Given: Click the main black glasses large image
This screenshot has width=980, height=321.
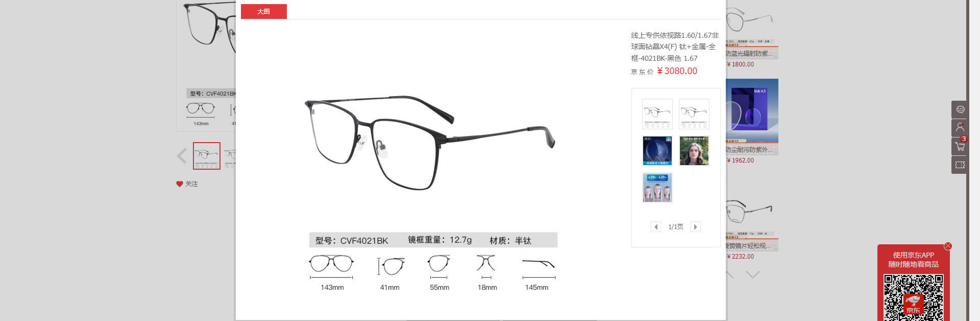Looking at the screenshot, I should [x=430, y=142].
